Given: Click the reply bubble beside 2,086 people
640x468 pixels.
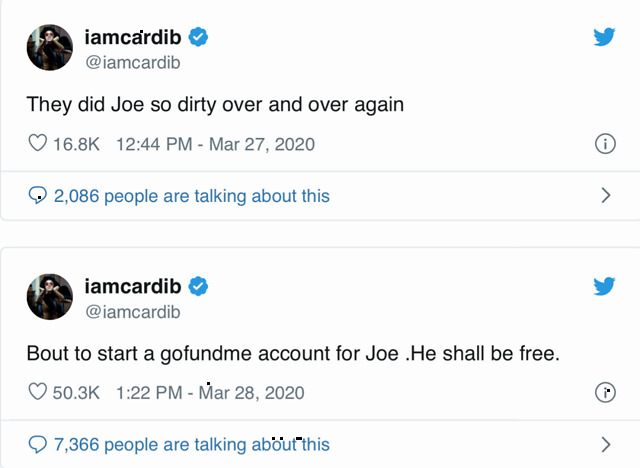Looking at the screenshot, I should coord(38,196).
